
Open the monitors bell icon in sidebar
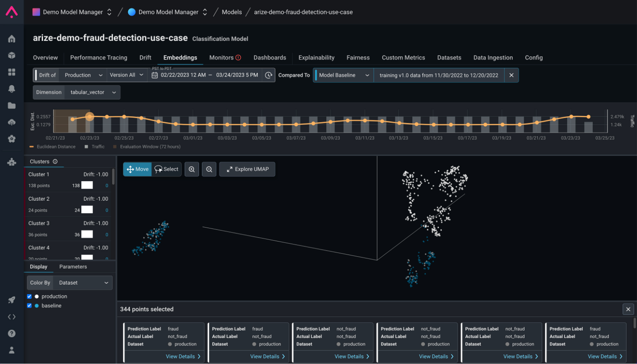click(12, 89)
